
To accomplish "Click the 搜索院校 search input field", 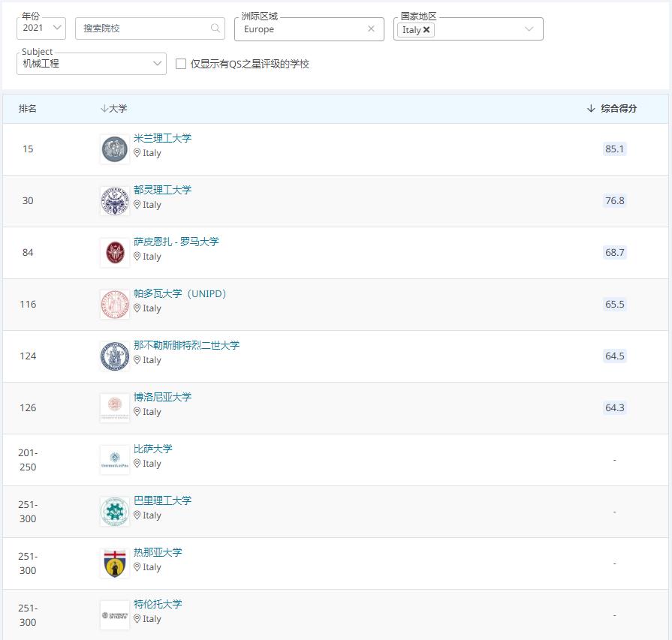I will pos(150,29).
